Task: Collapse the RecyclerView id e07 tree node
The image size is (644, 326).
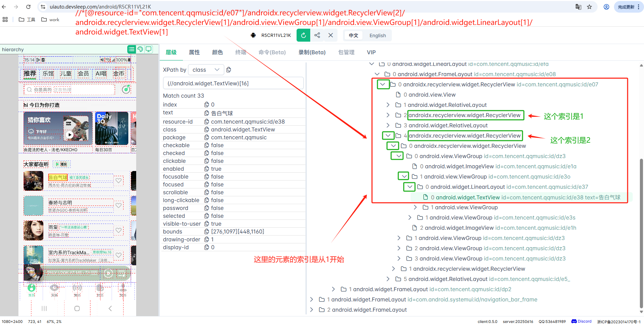Action: pos(383,84)
